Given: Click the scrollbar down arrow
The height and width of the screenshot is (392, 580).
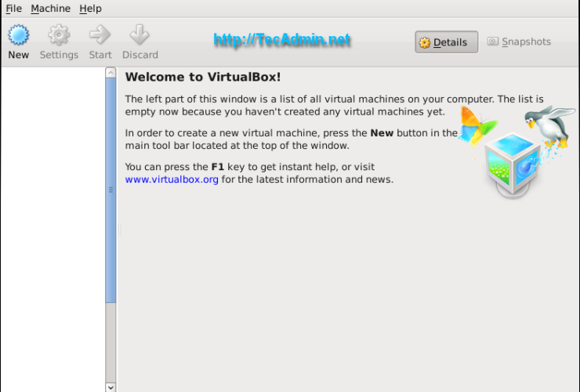Looking at the screenshot, I should coord(111,387).
